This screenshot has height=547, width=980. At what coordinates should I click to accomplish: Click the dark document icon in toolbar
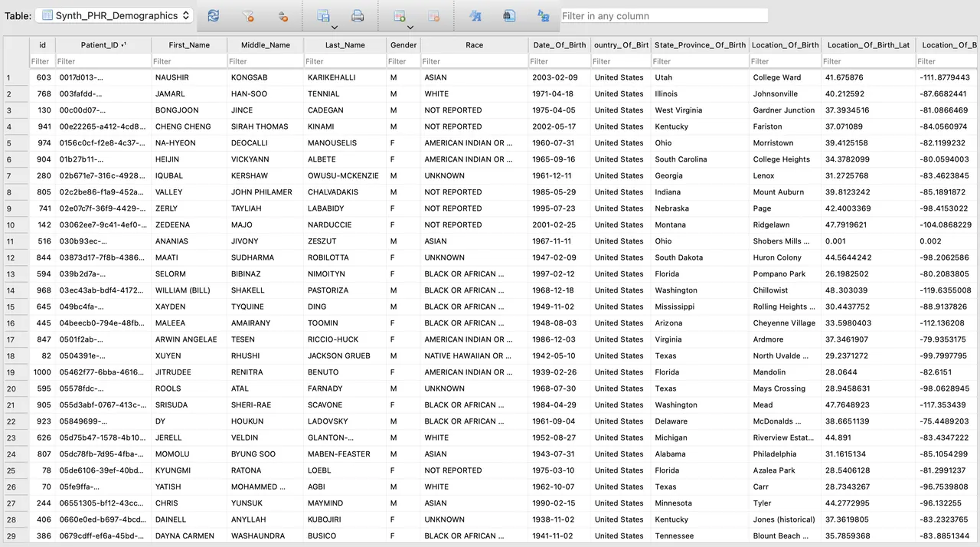(x=509, y=15)
